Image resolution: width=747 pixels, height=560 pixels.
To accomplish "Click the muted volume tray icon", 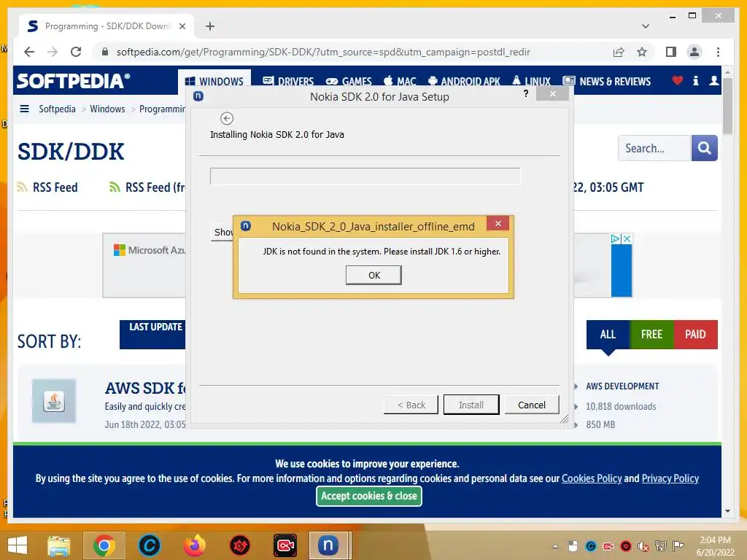I will click(643, 546).
